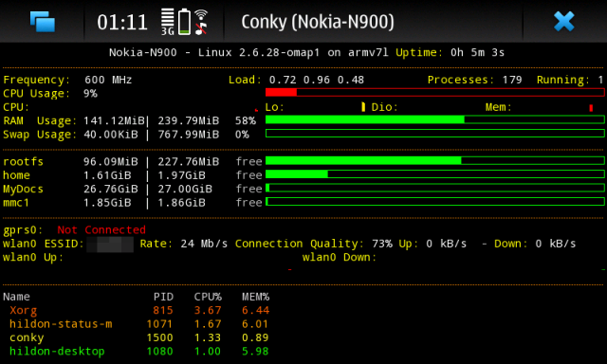The height and width of the screenshot is (364, 607).
Task: Select the '179' processes count
Action: point(512,80)
